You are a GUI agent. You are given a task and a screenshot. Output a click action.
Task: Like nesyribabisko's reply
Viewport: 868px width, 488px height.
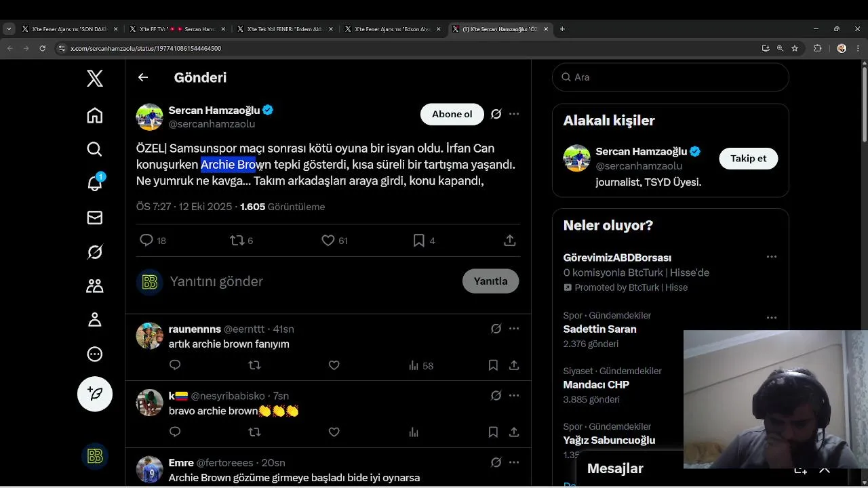334,432
